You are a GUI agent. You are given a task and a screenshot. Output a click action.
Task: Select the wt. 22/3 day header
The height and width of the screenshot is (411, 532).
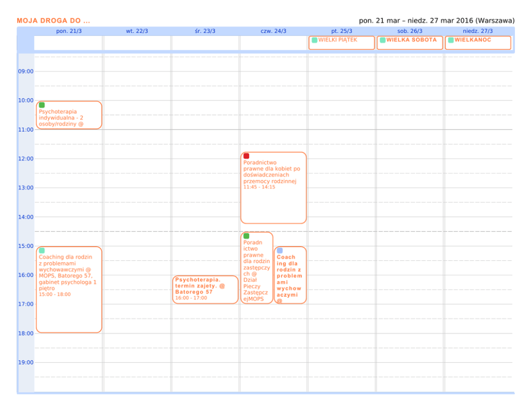pyautogui.click(x=137, y=31)
